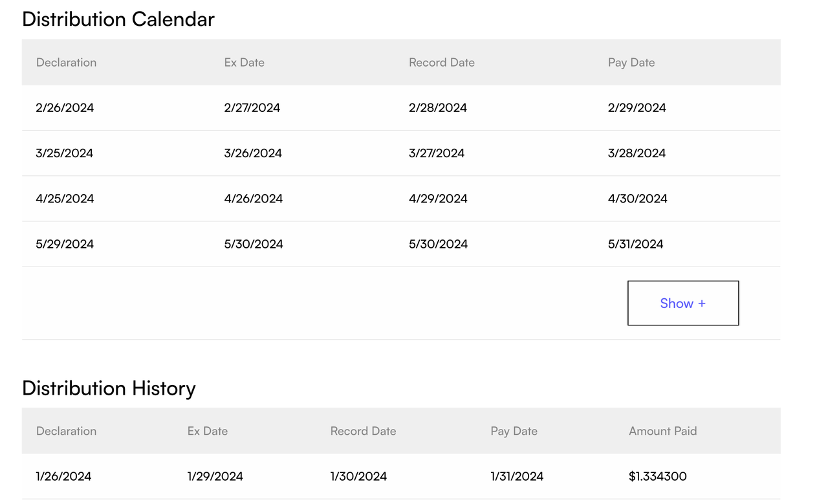Click the Distribution Calendar section title
Image resolution: width=828 pixels, height=504 pixels.
(118, 19)
